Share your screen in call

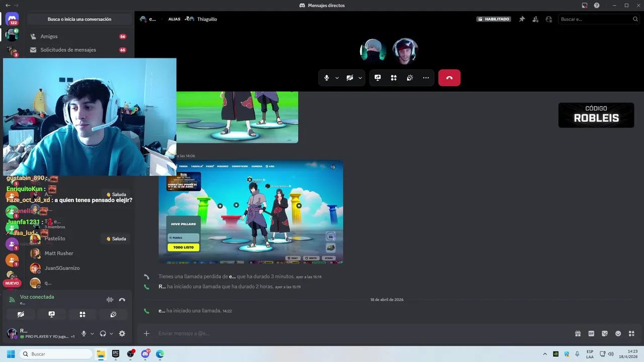click(x=378, y=78)
